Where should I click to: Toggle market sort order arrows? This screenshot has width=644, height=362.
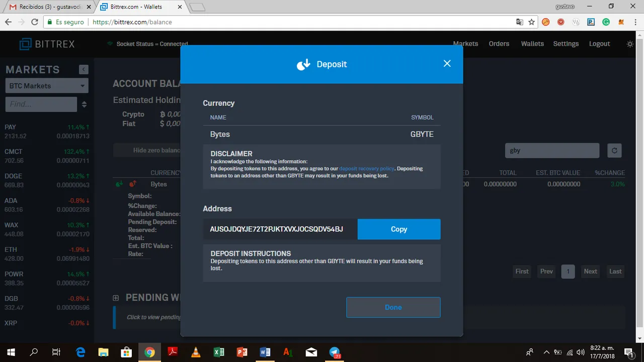(84, 105)
